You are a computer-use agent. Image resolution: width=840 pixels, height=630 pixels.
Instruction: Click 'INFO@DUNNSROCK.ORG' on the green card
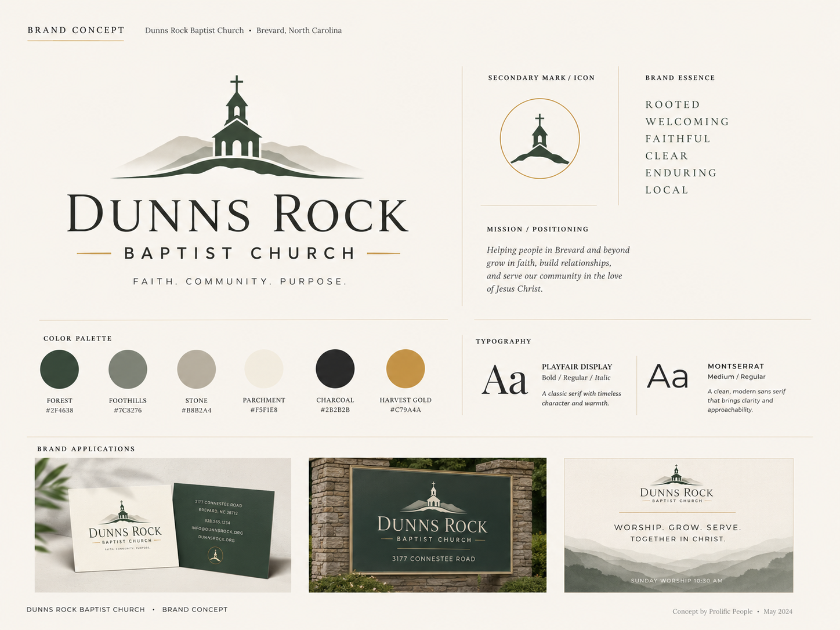tap(217, 530)
